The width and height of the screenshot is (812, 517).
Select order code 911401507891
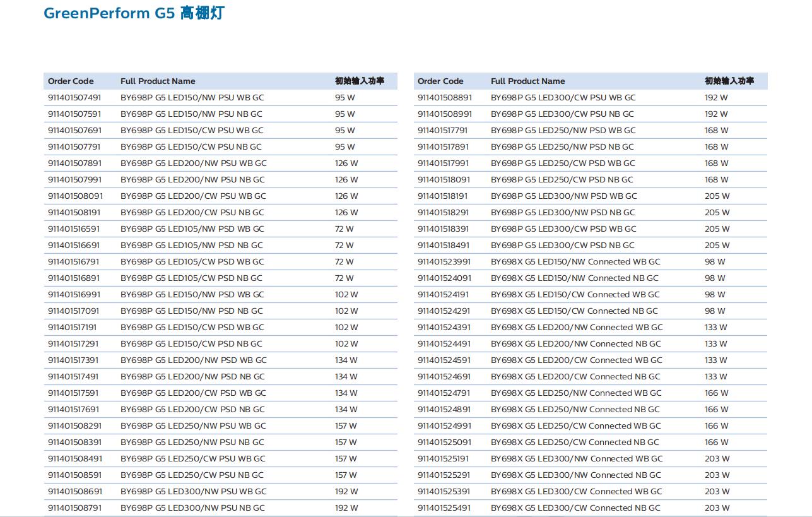[74, 163]
